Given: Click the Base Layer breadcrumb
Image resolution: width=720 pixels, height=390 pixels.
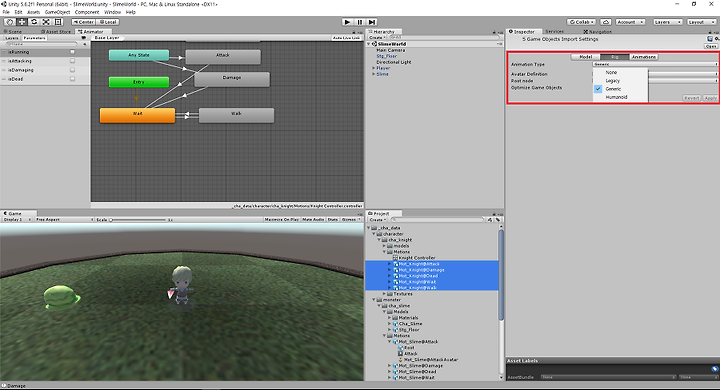Looking at the screenshot, I should [x=107, y=38].
